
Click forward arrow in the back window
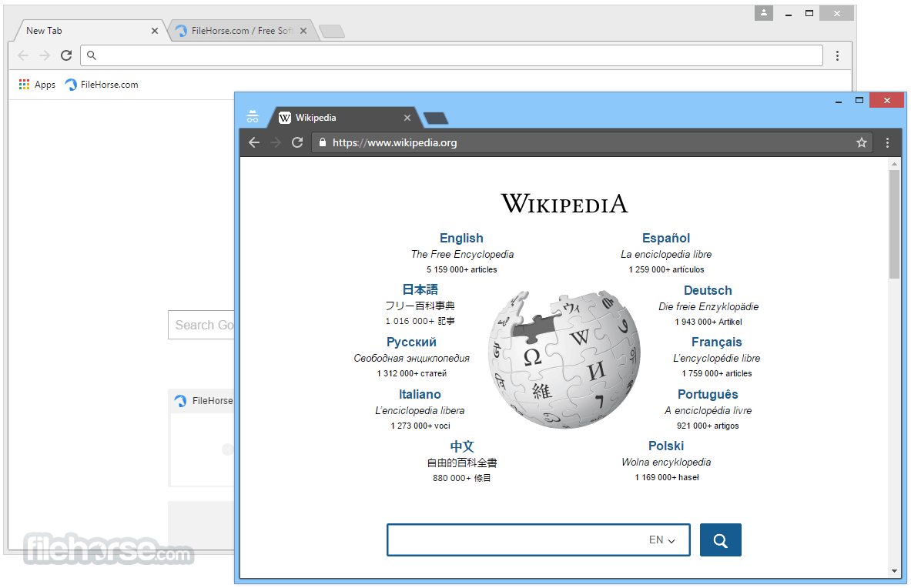[x=45, y=55]
